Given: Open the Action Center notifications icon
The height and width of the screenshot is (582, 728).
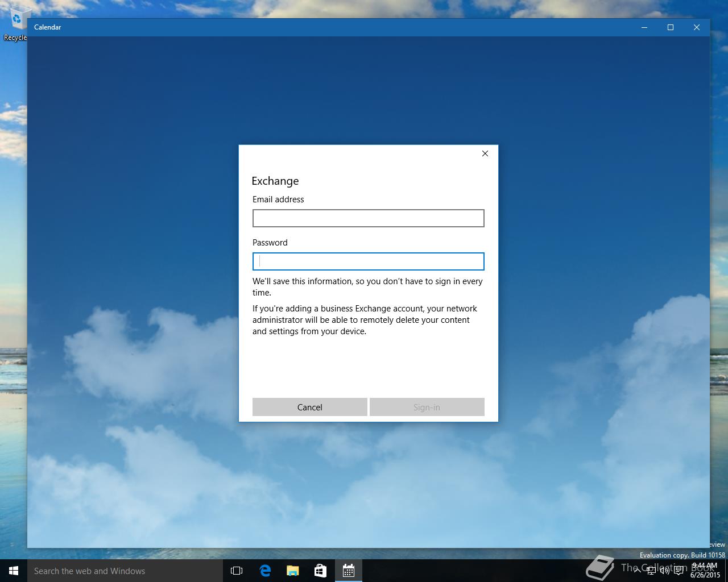Looking at the screenshot, I should click(679, 571).
